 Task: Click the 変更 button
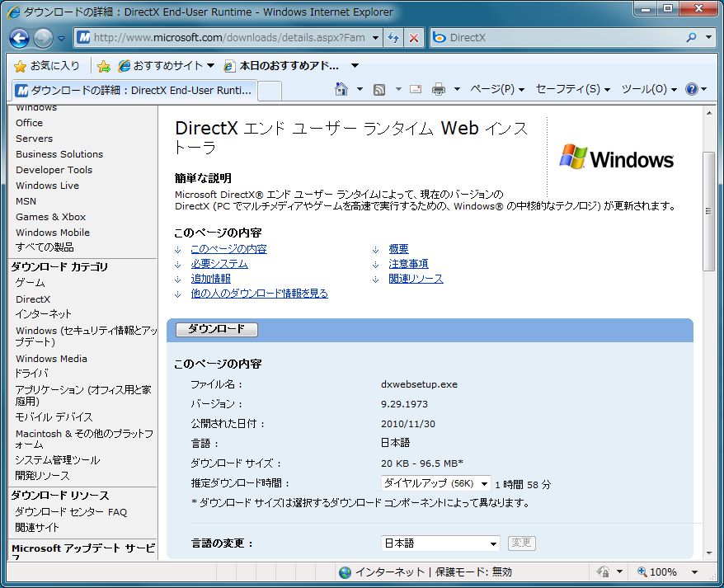coord(522,543)
